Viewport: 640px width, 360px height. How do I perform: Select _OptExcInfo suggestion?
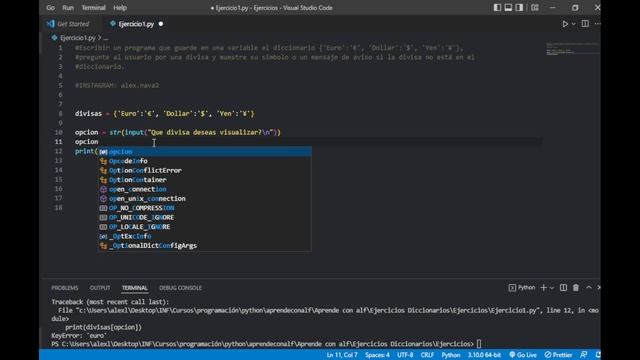pyautogui.click(x=205, y=236)
